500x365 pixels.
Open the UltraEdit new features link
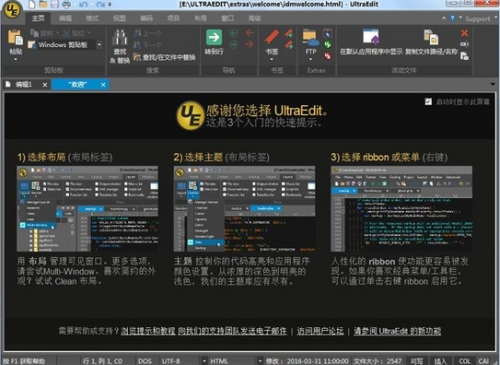tap(397, 331)
